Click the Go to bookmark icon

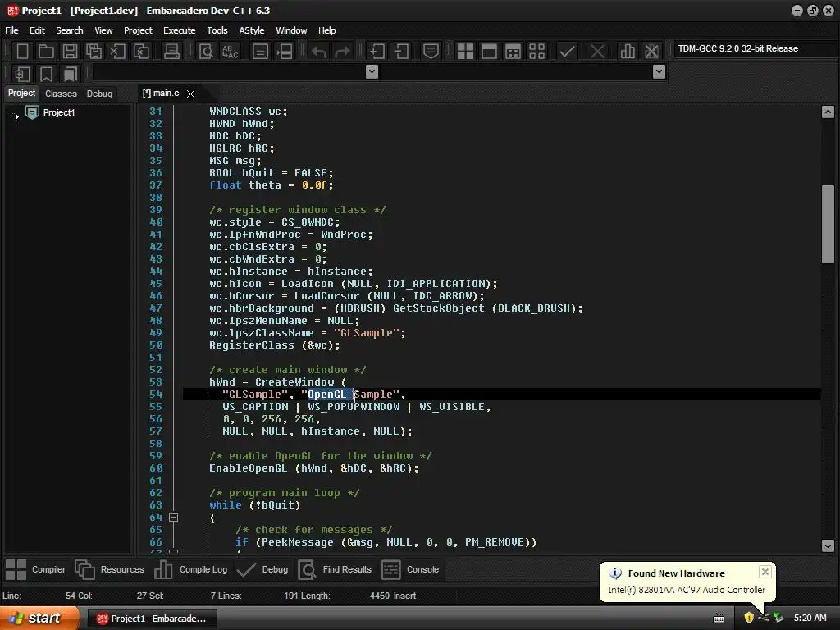(x=70, y=74)
